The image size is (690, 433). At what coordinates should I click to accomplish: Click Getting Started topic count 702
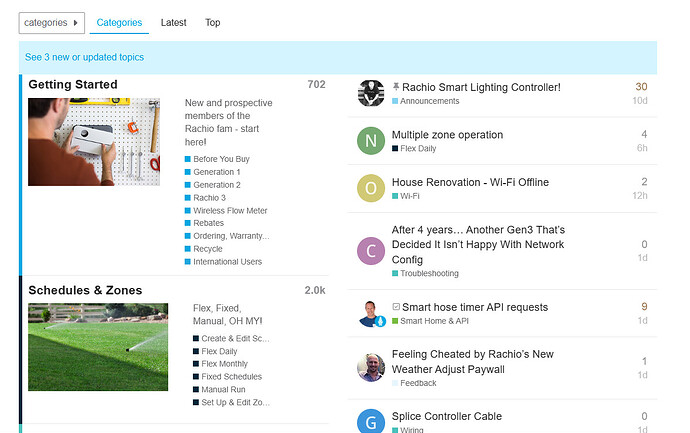316,84
